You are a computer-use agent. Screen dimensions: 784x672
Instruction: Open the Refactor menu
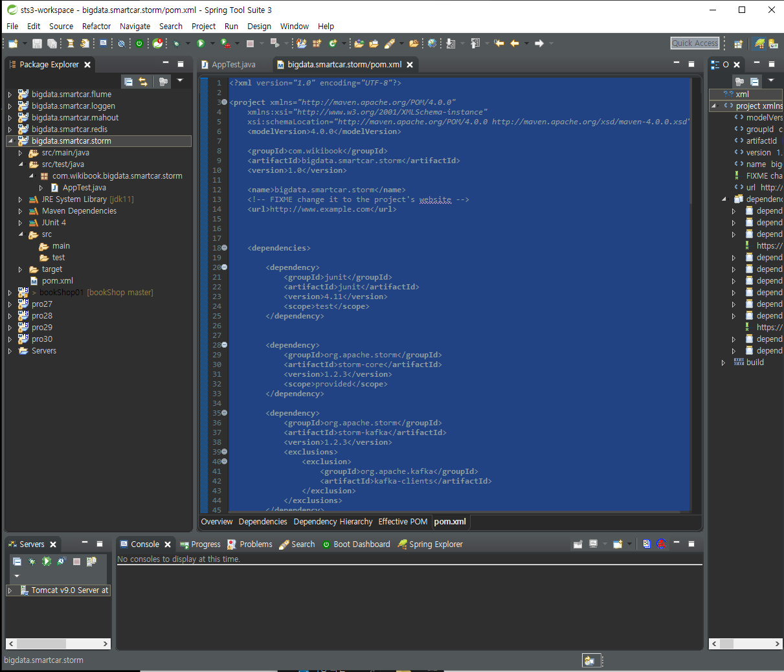point(96,27)
